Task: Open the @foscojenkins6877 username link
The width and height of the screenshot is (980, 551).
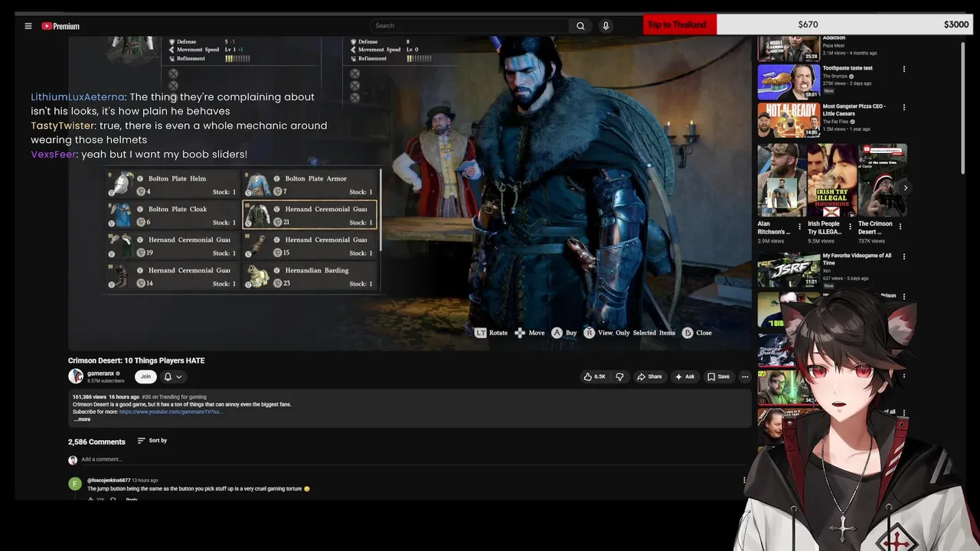Action: pyautogui.click(x=109, y=481)
